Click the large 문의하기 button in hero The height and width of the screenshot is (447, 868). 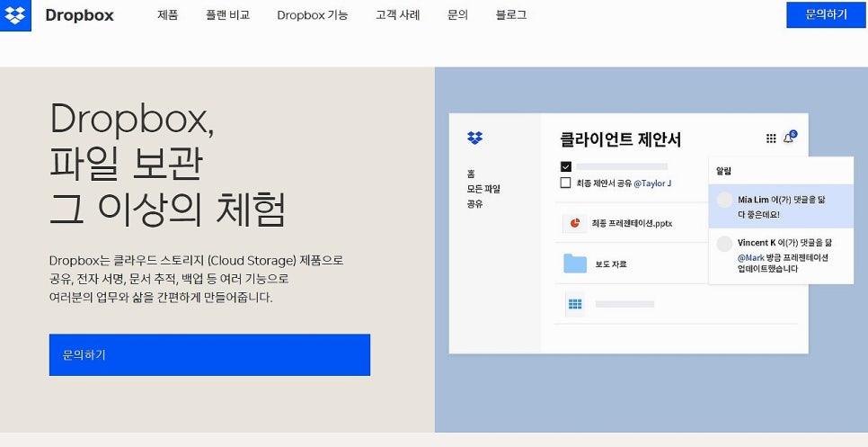(209, 354)
